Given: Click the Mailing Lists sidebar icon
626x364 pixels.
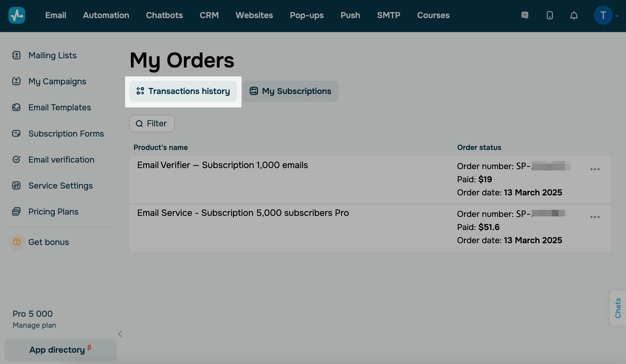Looking at the screenshot, I should point(16,55).
